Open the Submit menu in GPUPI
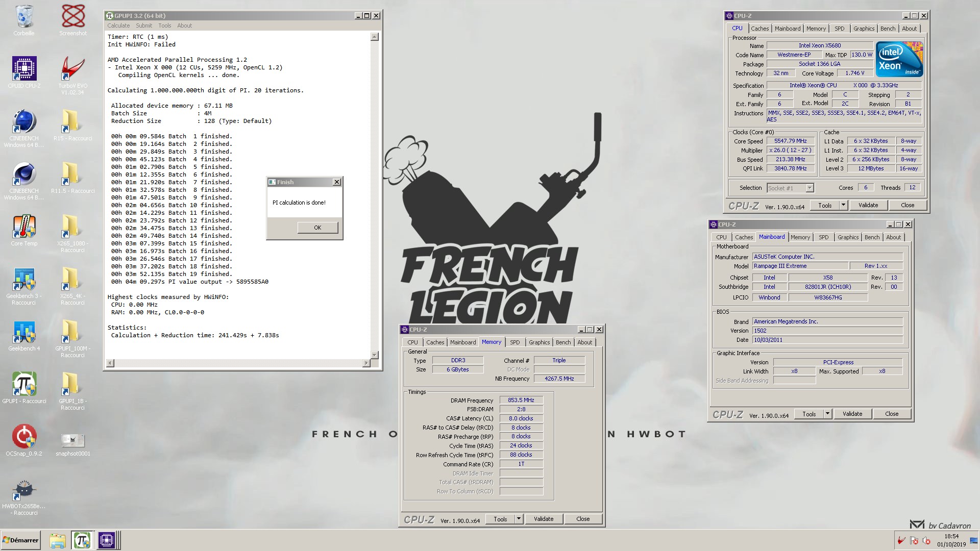The width and height of the screenshot is (980, 551). tap(144, 26)
